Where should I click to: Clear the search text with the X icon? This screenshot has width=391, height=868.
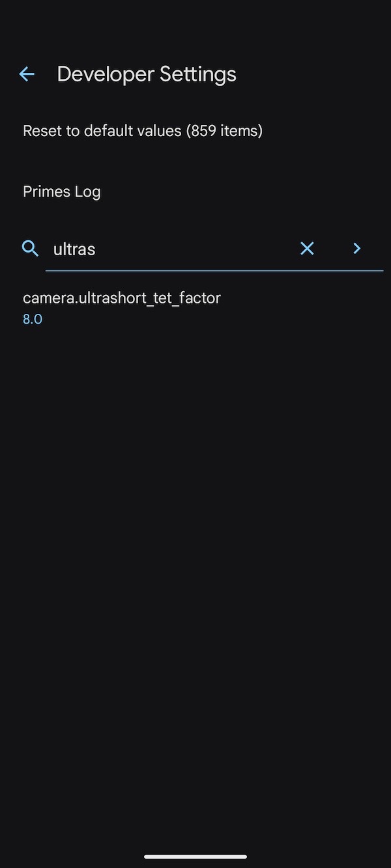click(x=307, y=248)
